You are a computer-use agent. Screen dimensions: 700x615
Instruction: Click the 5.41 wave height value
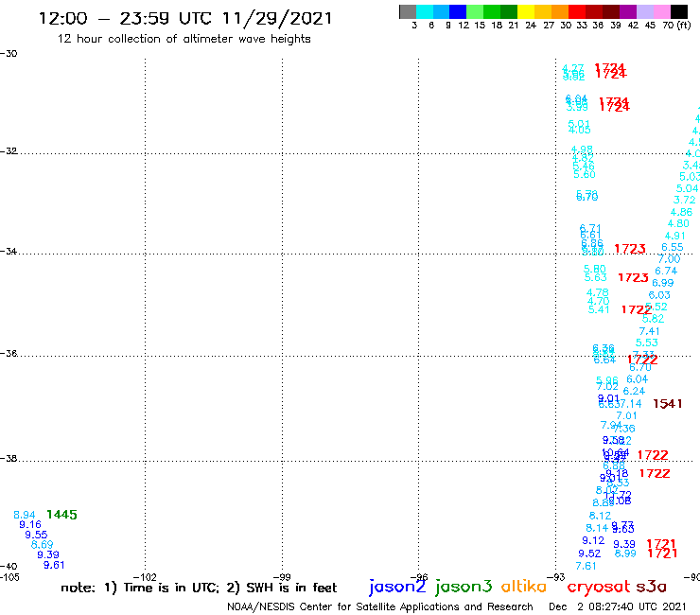[x=599, y=309]
